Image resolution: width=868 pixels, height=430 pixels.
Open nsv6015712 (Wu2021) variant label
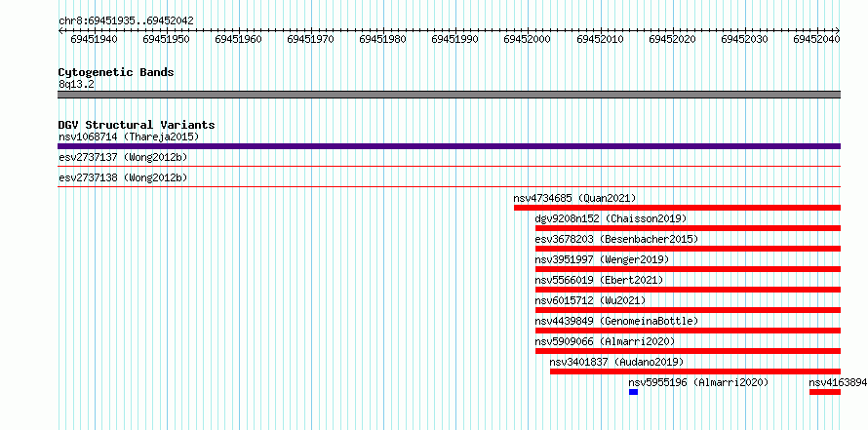point(590,300)
